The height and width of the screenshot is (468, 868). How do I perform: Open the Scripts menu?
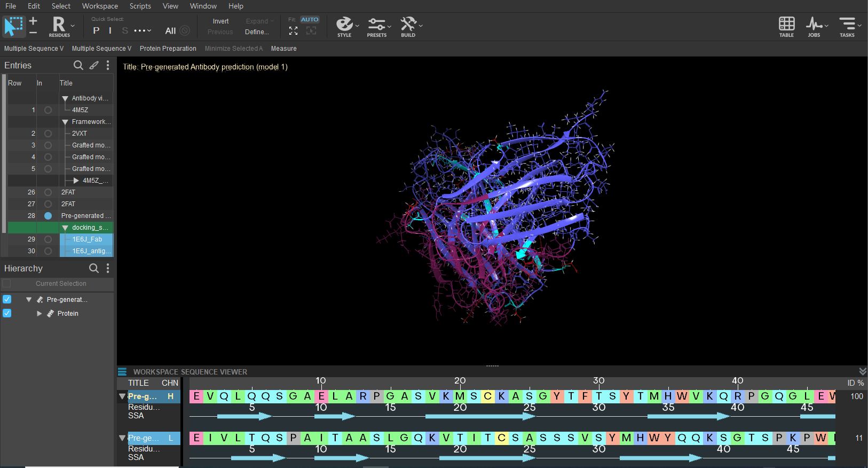[x=140, y=6]
